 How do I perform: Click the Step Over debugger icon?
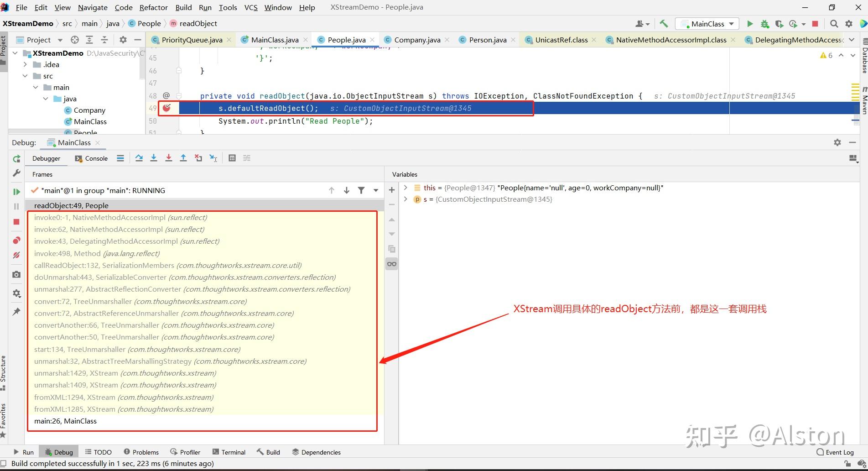pos(139,158)
